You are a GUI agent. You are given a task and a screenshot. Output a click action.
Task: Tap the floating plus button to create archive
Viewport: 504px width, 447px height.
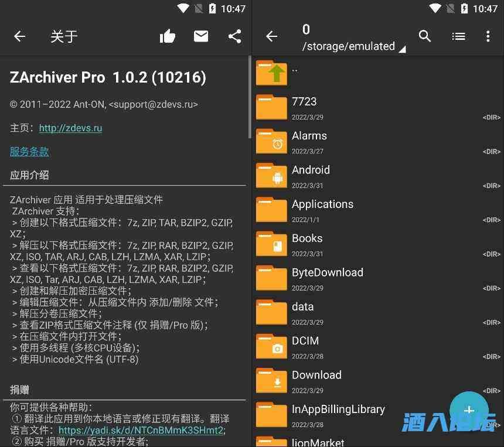tap(469, 411)
